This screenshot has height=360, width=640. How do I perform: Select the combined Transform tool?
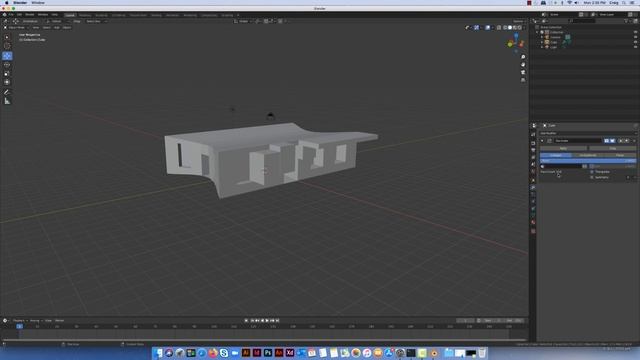click(7, 82)
